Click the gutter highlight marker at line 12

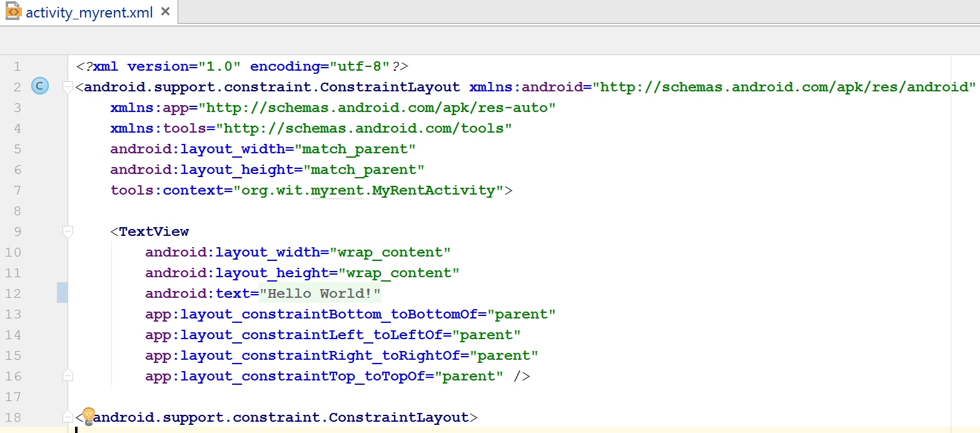(x=62, y=292)
